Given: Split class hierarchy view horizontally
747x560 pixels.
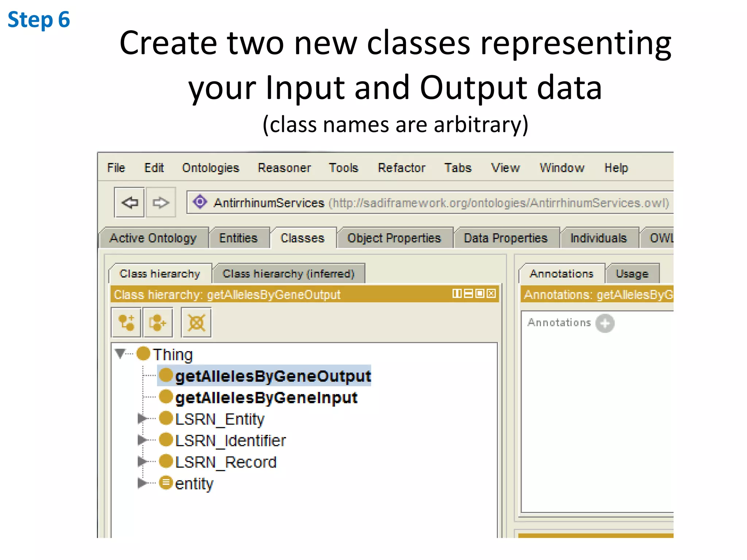Looking at the screenshot, I should coord(468,293).
